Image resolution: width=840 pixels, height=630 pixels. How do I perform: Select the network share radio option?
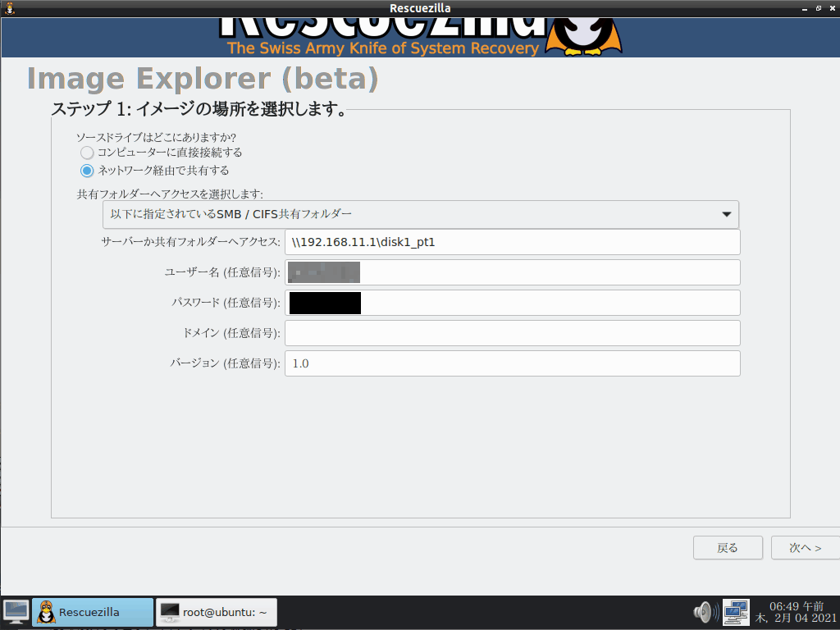click(87, 171)
